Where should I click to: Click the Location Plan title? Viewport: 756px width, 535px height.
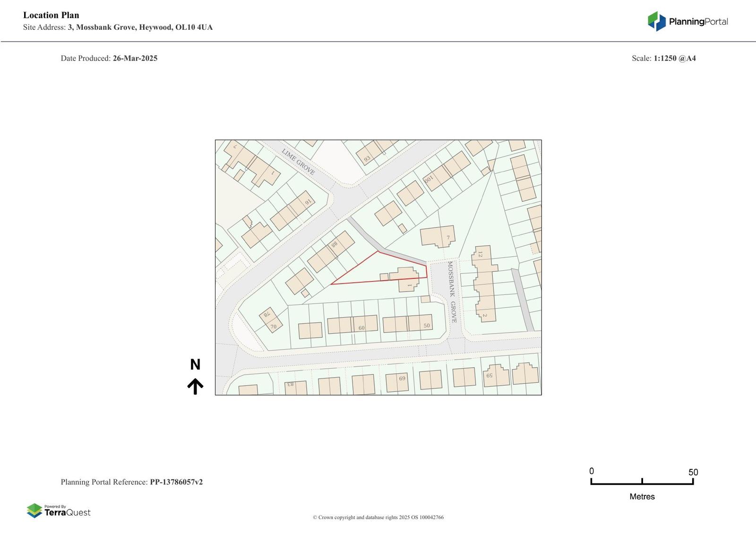tap(51, 15)
